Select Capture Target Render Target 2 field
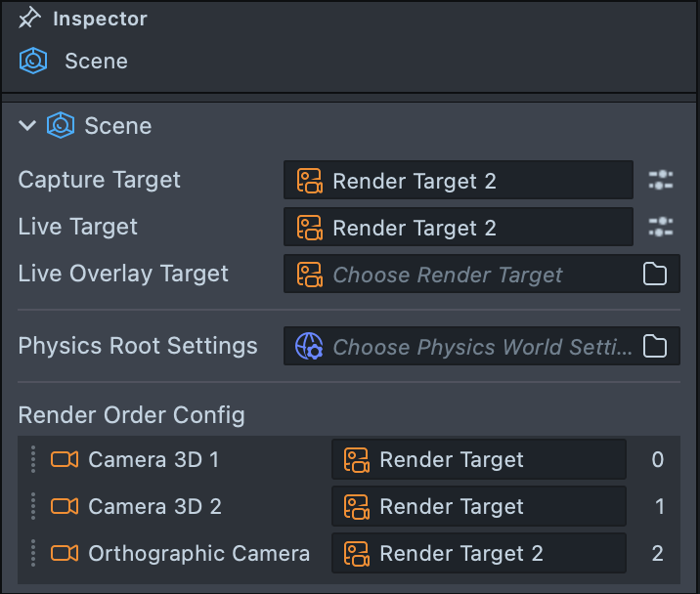Screen dimensions: 700x594 coord(458,181)
